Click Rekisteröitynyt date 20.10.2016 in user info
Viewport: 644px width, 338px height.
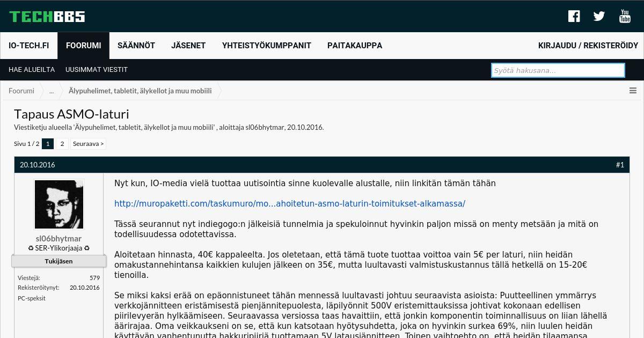click(85, 288)
